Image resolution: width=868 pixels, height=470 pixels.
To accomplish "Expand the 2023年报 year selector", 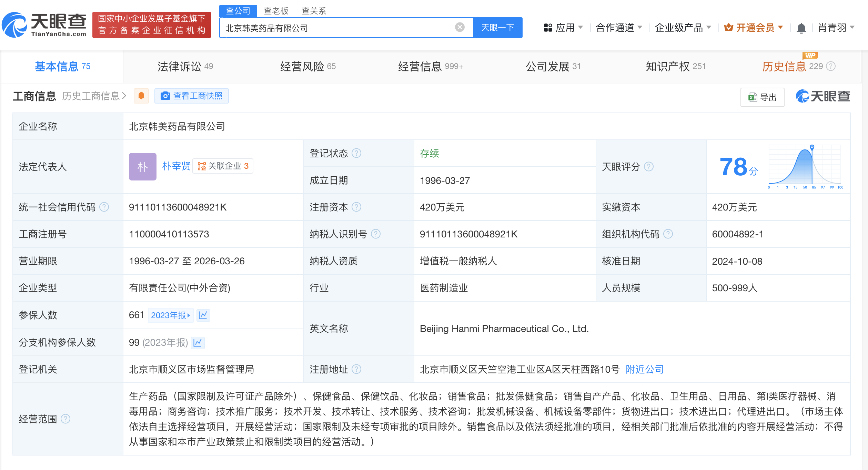I will click(x=171, y=315).
